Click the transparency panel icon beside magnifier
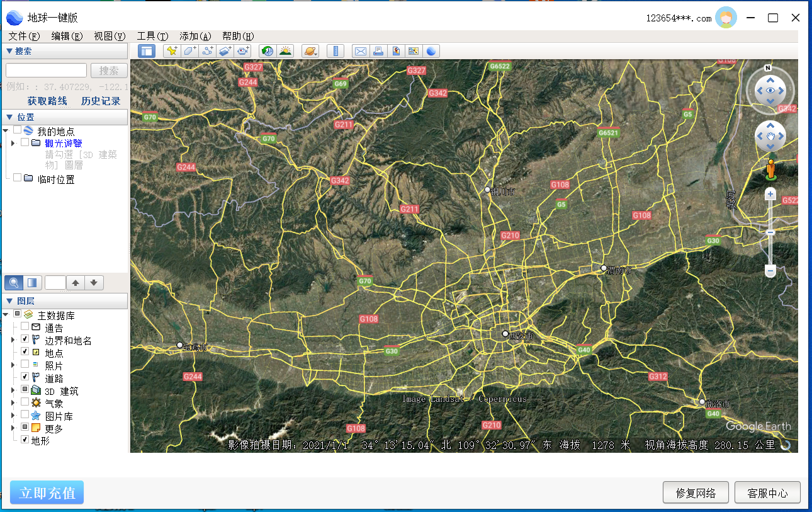The height and width of the screenshot is (512, 812). point(32,283)
